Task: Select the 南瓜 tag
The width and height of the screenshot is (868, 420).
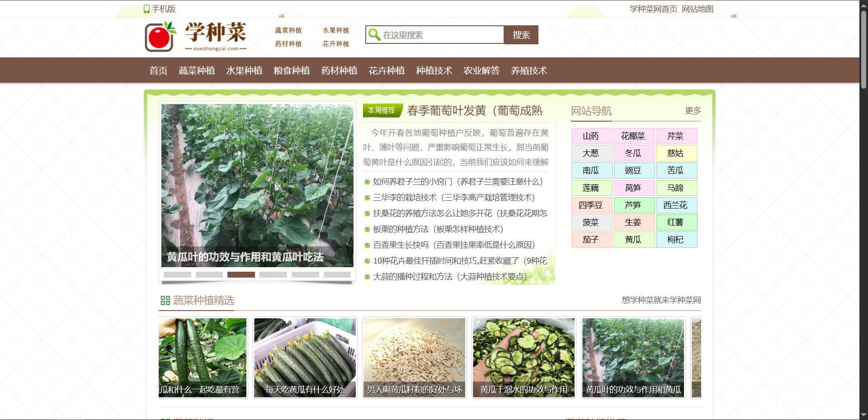Action: tap(592, 170)
